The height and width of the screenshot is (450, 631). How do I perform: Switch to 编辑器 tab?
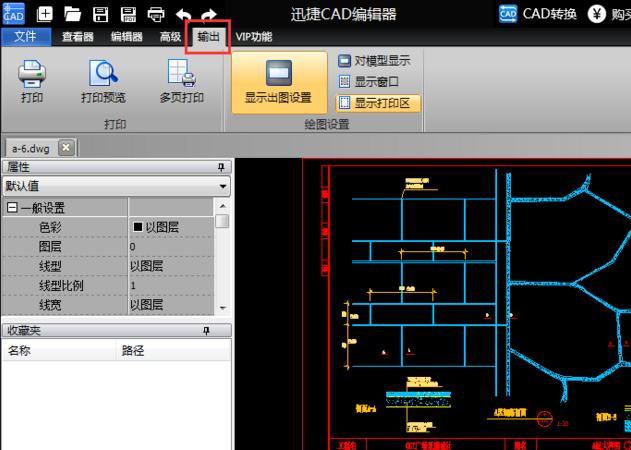(x=127, y=37)
